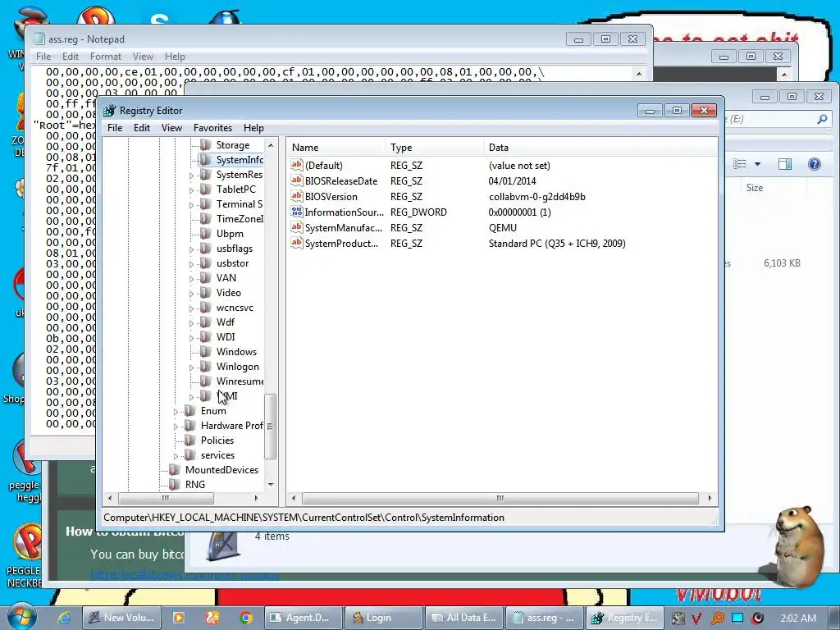Click the Standard PC (Q35 + ICH9, 2009) value

click(557, 243)
